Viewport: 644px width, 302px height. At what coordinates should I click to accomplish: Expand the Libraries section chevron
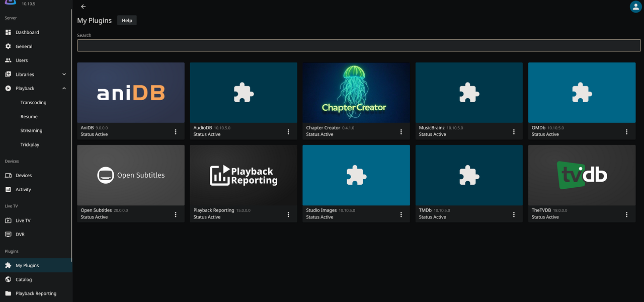[x=64, y=74]
